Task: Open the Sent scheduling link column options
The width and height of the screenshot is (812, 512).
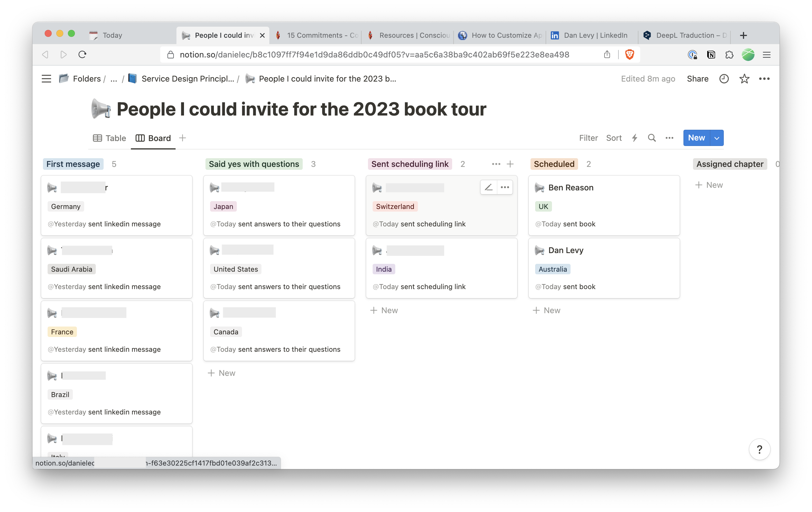Action: point(496,164)
